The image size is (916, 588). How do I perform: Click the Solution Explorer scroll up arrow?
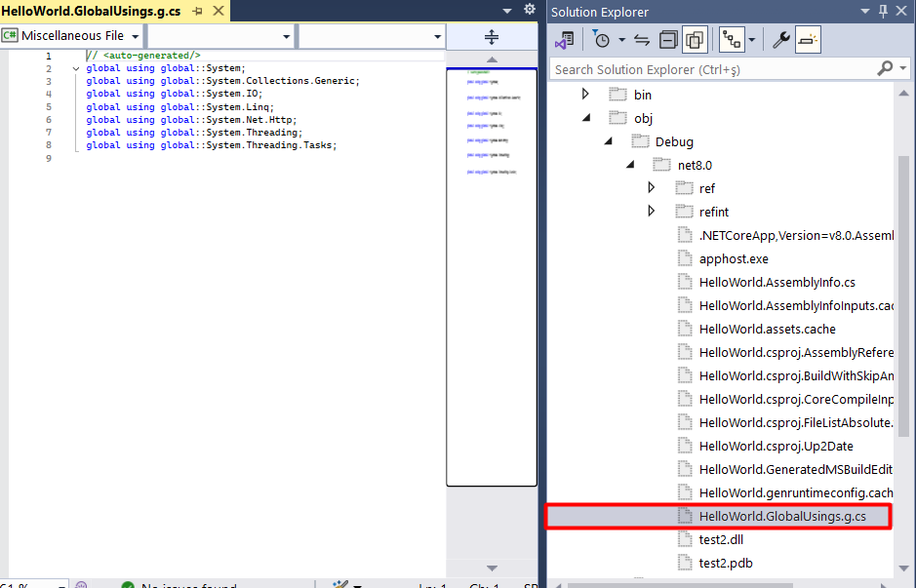click(903, 93)
